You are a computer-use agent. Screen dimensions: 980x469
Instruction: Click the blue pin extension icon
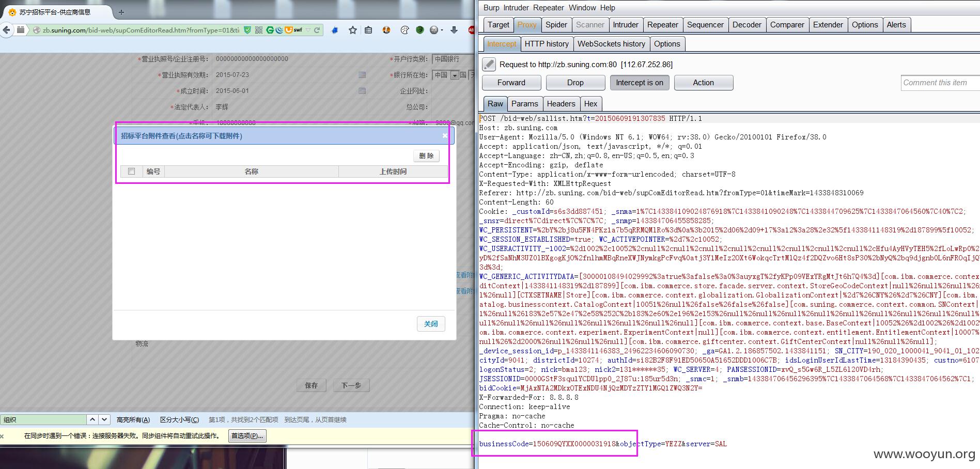coord(335,30)
